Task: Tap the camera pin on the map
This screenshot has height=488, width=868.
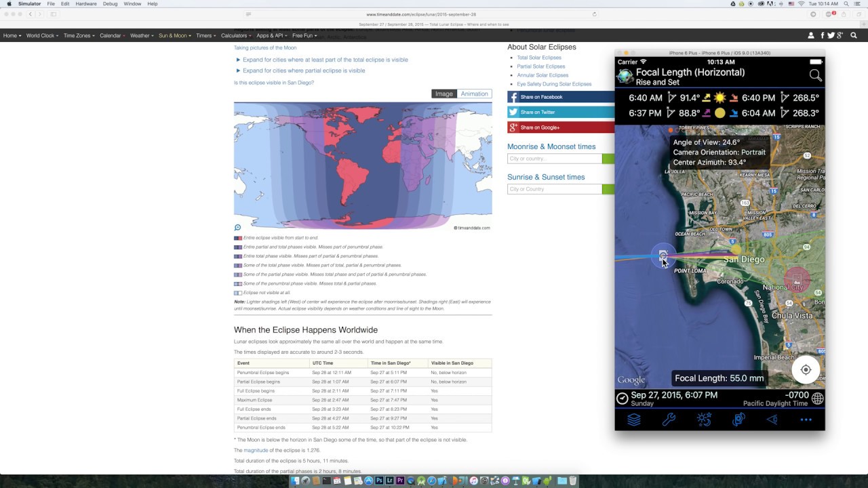Action: pyautogui.click(x=663, y=255)
